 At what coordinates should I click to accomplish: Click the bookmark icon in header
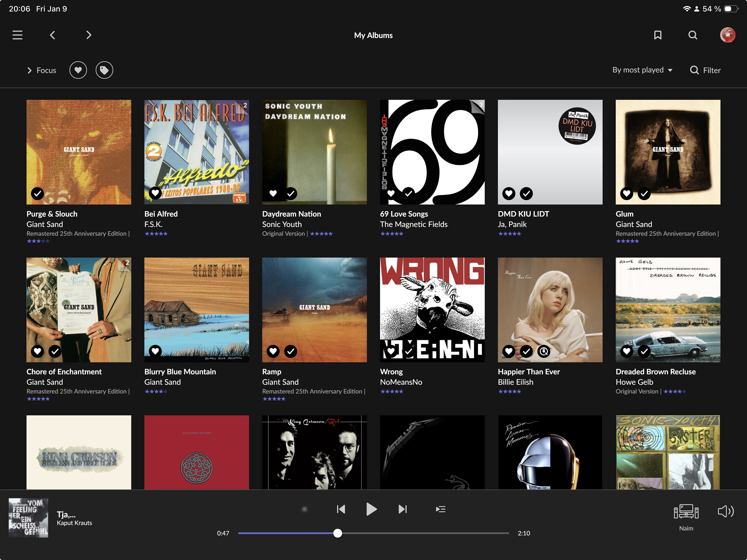pyautogui.click(x=657, y=35)
